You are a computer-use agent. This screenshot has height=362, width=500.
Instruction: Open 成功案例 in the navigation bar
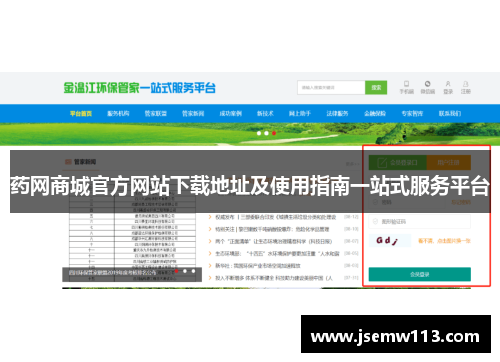click(230, 114)
